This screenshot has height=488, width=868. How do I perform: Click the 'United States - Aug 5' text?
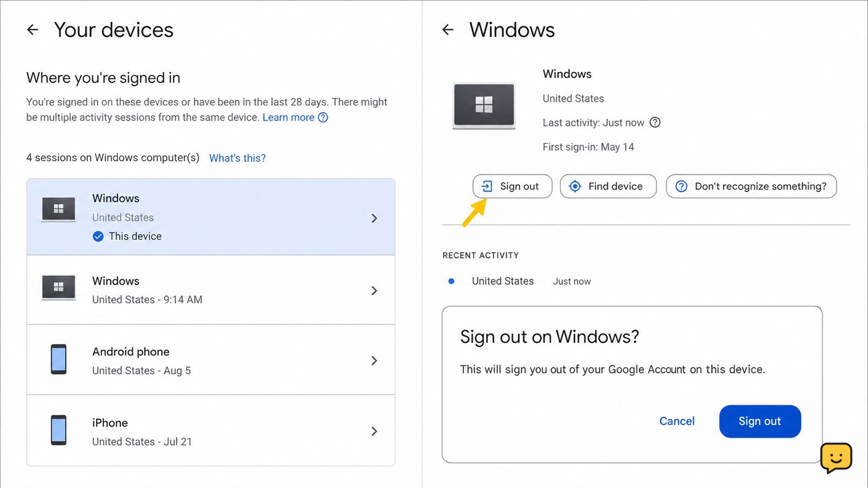click(x=142, y=371)
